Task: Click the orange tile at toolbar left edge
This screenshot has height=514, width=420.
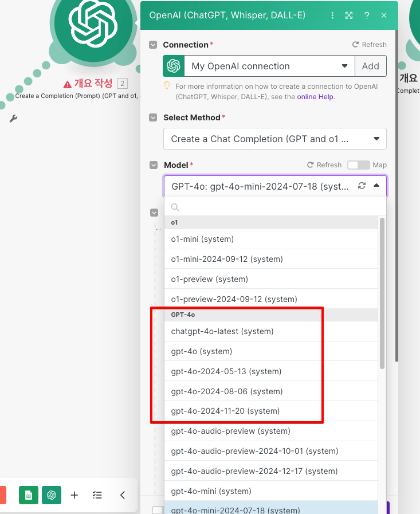Action: (3, 495)
